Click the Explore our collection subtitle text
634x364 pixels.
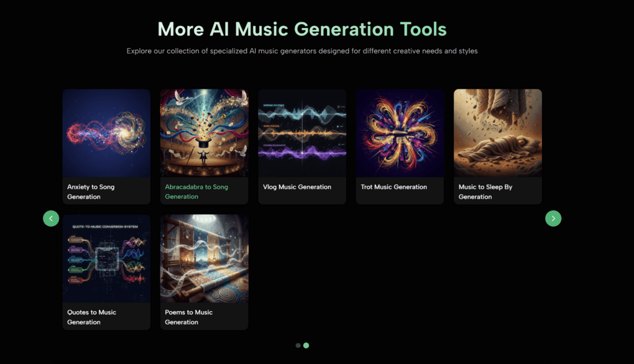coord(302,51)
